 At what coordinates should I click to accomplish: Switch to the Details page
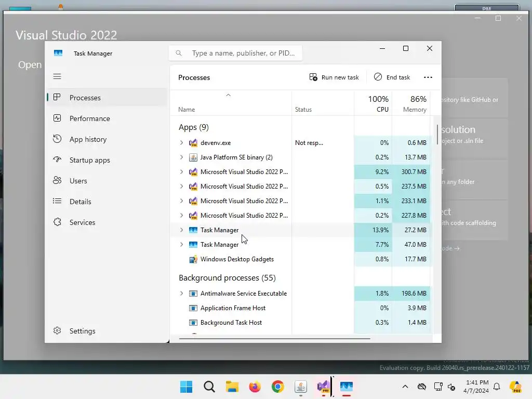click(107, 202)
